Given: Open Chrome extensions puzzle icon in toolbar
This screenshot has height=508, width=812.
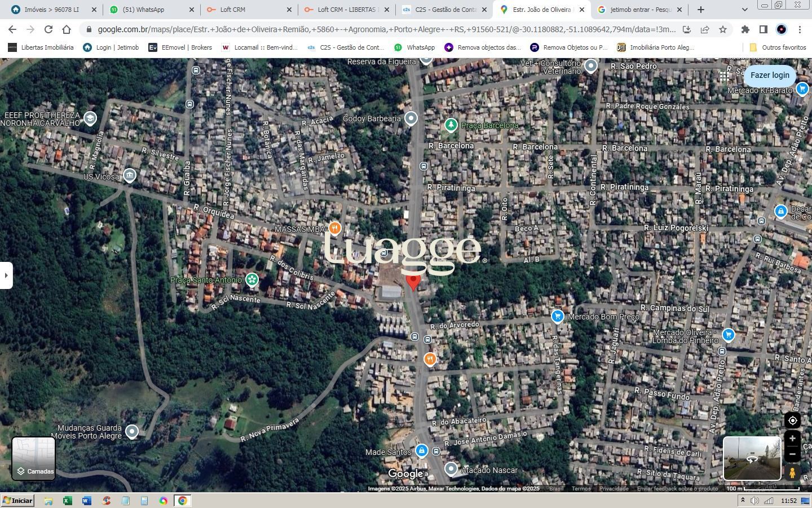Looking at the screenshot, I should 744,29.
